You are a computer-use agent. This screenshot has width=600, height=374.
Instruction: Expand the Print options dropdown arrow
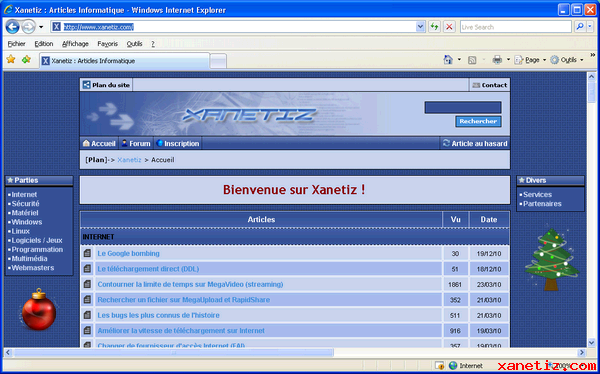tap(508, 60)
